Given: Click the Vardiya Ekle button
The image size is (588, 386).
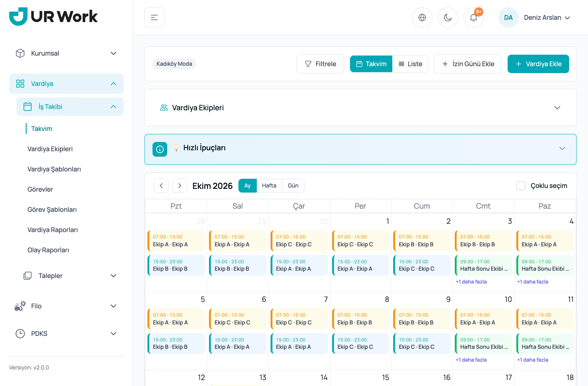Looking at the screenshot, I should click(x=538, y=64).
